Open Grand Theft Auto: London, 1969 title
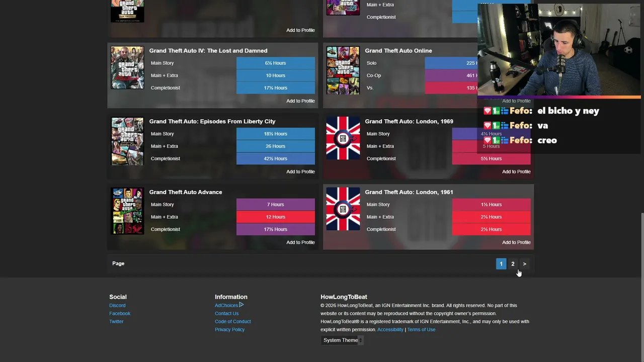 409,122
